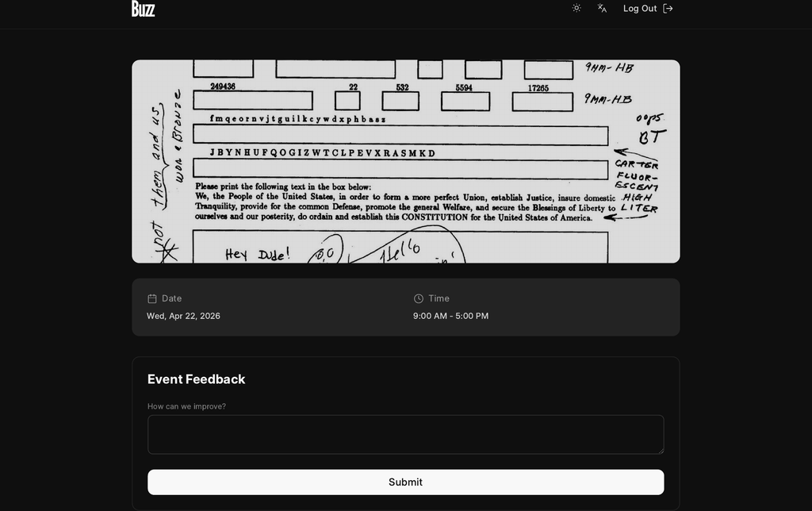Open the language translation menu icon

pyautogui.click(x=602, y=8)
